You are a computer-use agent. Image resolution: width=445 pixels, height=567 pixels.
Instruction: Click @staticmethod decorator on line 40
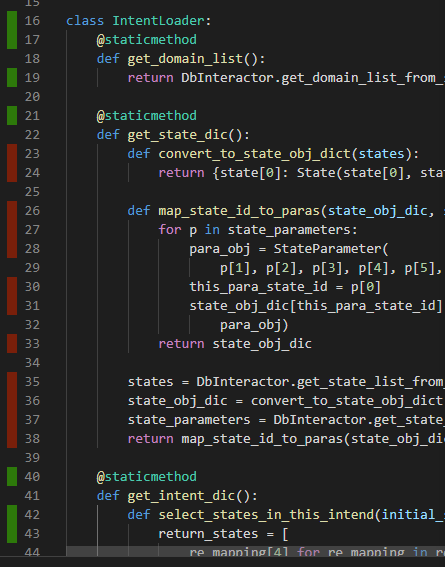pos(147,476)
